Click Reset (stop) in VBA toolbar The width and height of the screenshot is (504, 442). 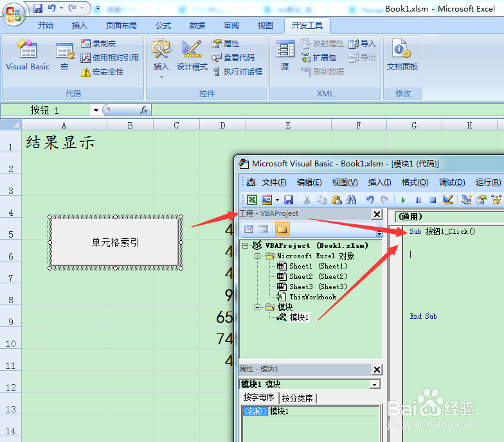(x=433, y=200)
